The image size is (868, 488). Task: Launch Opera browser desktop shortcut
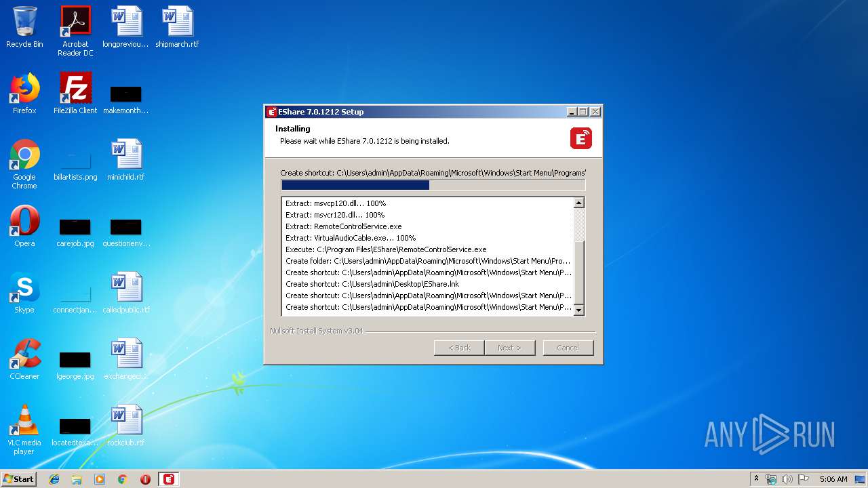pyautogui.click(x=24, y=226)
